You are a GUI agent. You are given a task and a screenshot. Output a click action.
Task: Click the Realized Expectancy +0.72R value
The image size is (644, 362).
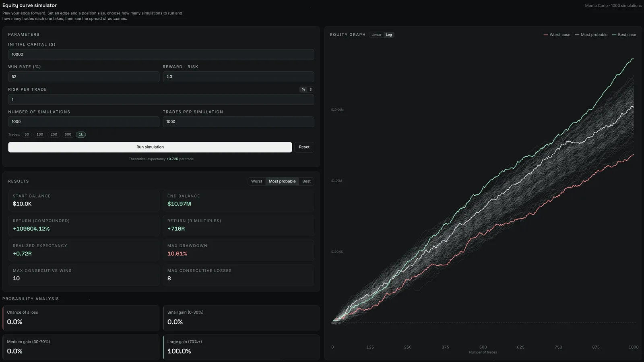click(x=22, y=254)
